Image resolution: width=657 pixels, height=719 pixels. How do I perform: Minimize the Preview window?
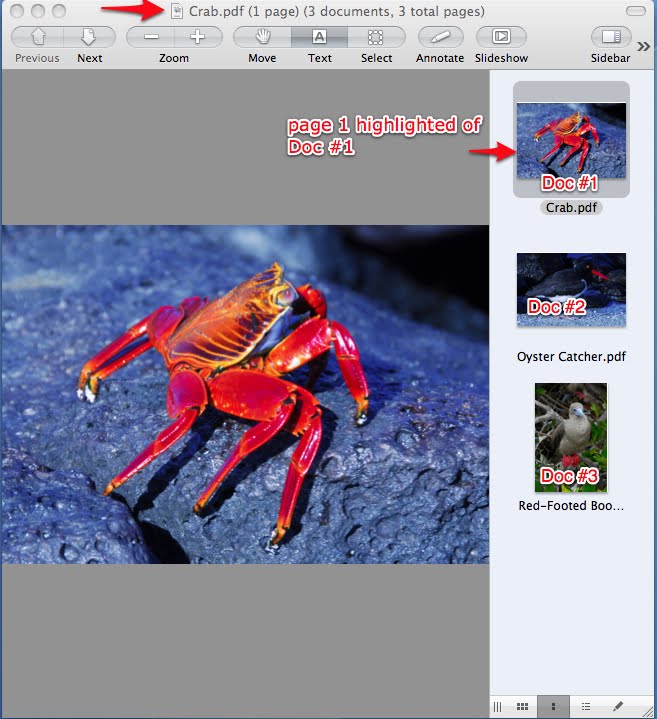[38, 11]
